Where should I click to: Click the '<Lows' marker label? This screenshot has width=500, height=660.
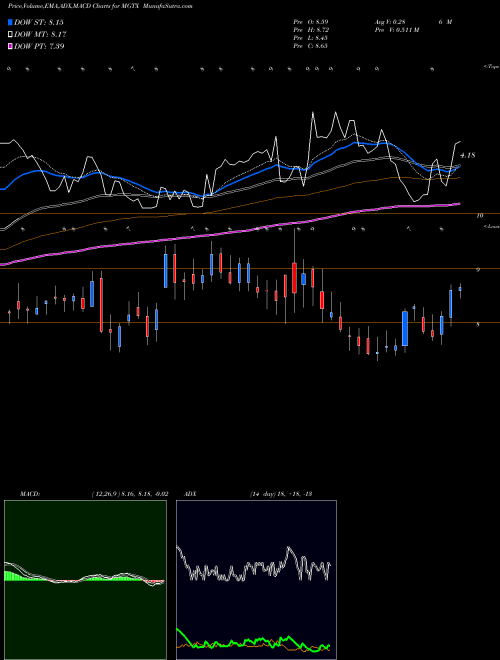tap(491, 226)
